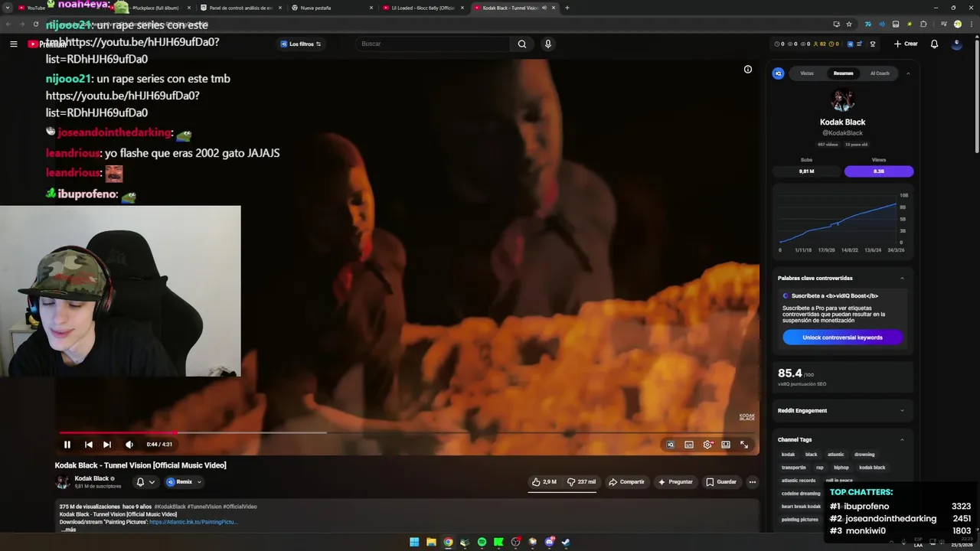
Task: Click the 'hiphop' channel tag
Action: pos(841,468)
